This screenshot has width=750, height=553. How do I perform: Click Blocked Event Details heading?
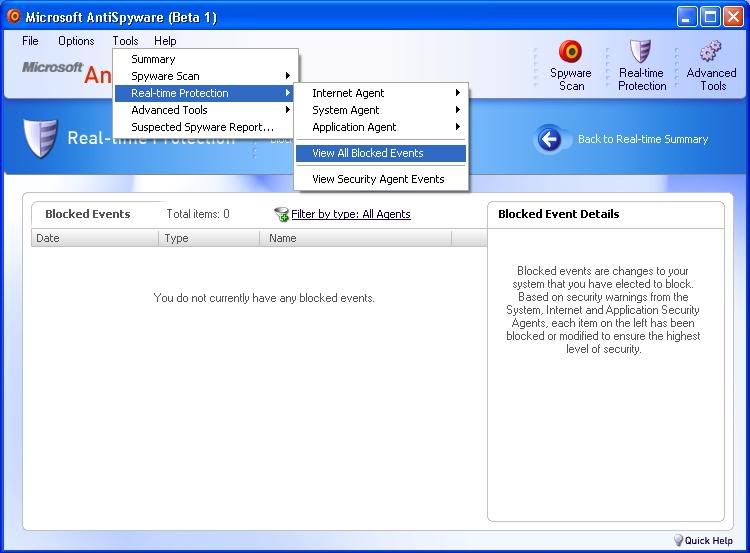(559, 214)
